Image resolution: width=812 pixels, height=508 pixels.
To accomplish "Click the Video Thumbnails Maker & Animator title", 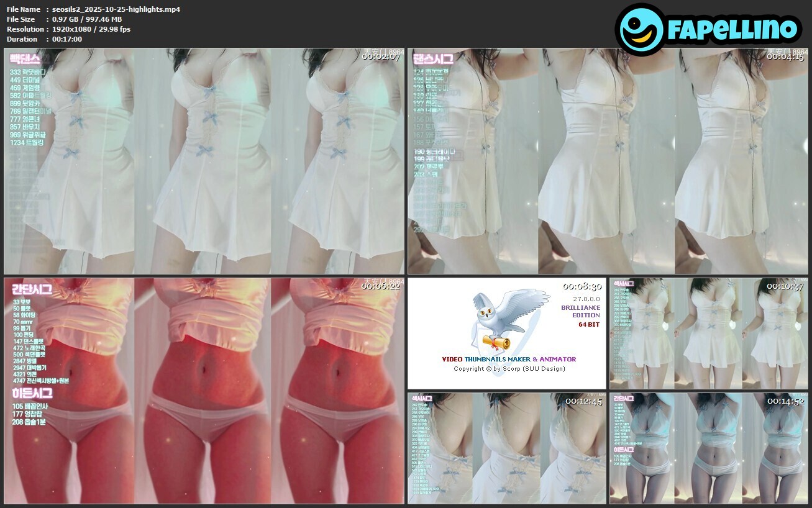I will click(x=509, y=359).
